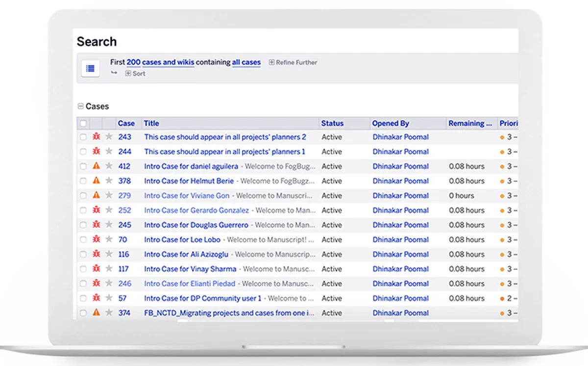This screenshot has height=366, width=588.
Task: Star case 252
Action: click(x=109, y=210)
